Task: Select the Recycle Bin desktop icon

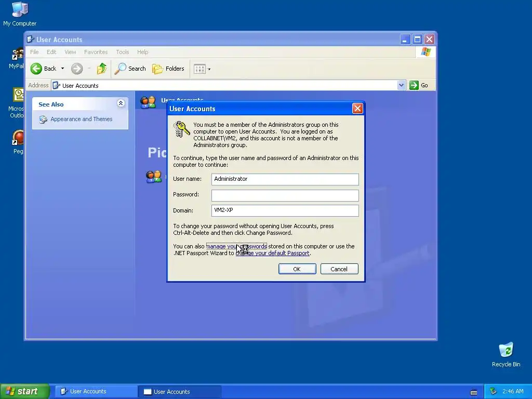Action: [x=506, y=355]
